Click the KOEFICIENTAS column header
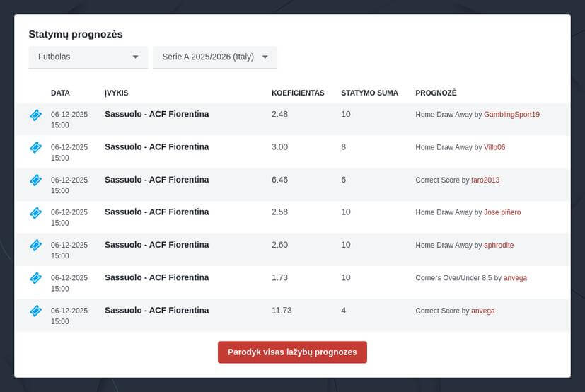This screenshot has width=585, height=392. (x=298, y=93)
